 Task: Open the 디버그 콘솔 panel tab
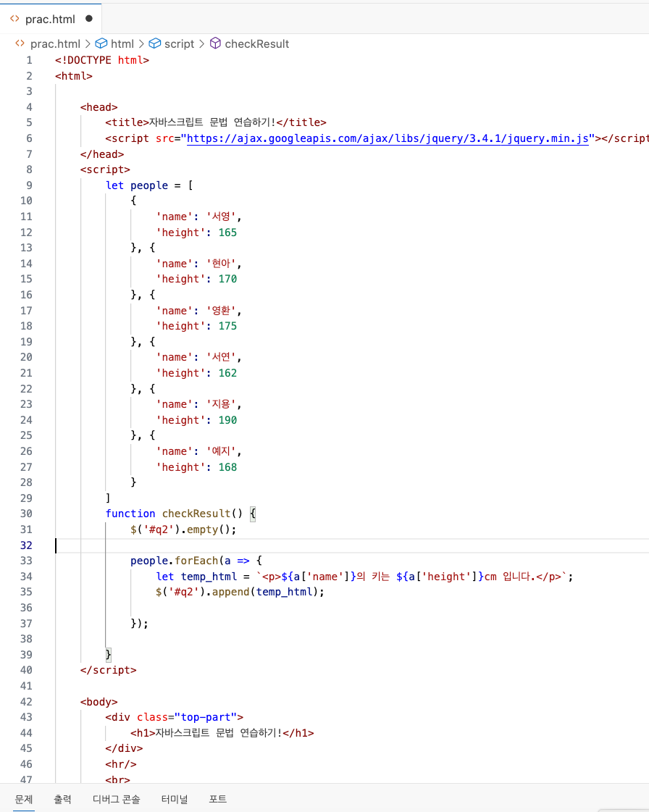[116, 799]
